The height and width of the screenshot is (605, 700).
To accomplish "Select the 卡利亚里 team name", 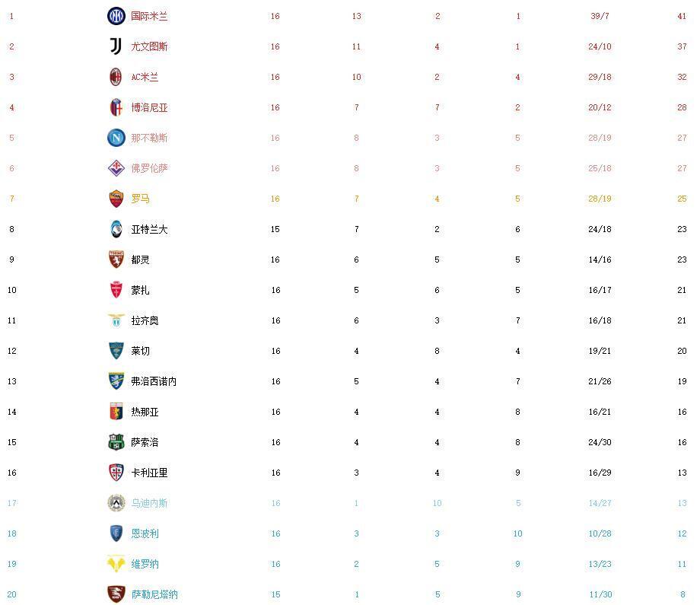I will click(149, 473).
